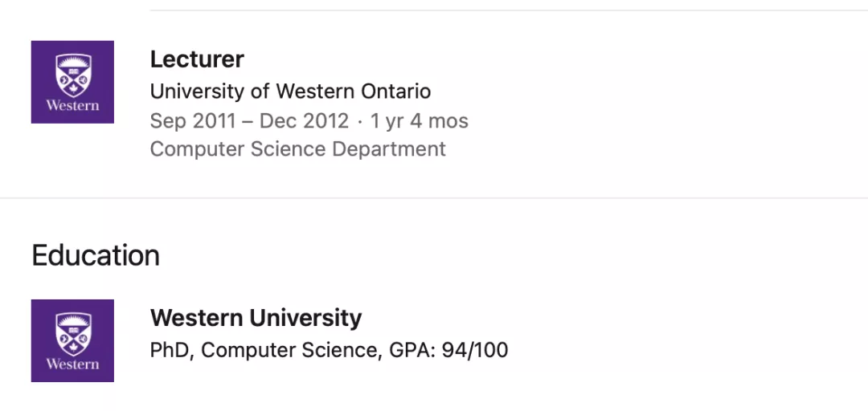Open the Western logo beside Lecturer
This screenshot has width=868, height=411.
tap(72, 82)
